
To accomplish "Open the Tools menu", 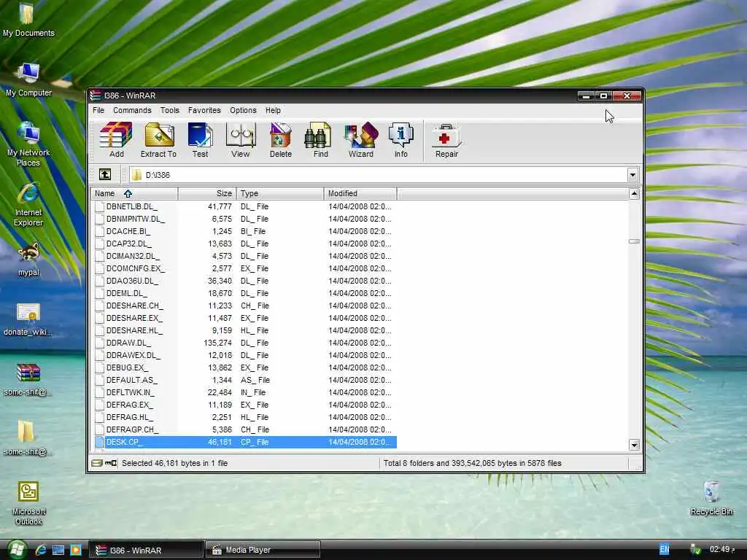I will point(169,110).
